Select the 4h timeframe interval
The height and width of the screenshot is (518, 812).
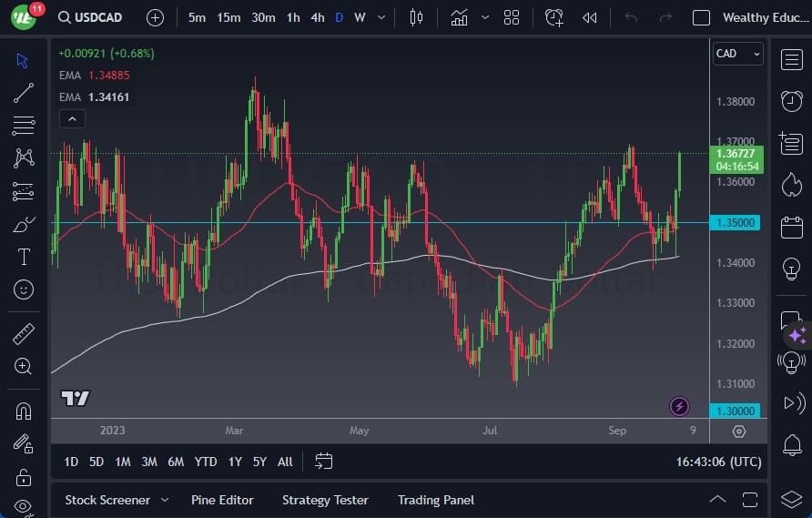tap(317, 17)
